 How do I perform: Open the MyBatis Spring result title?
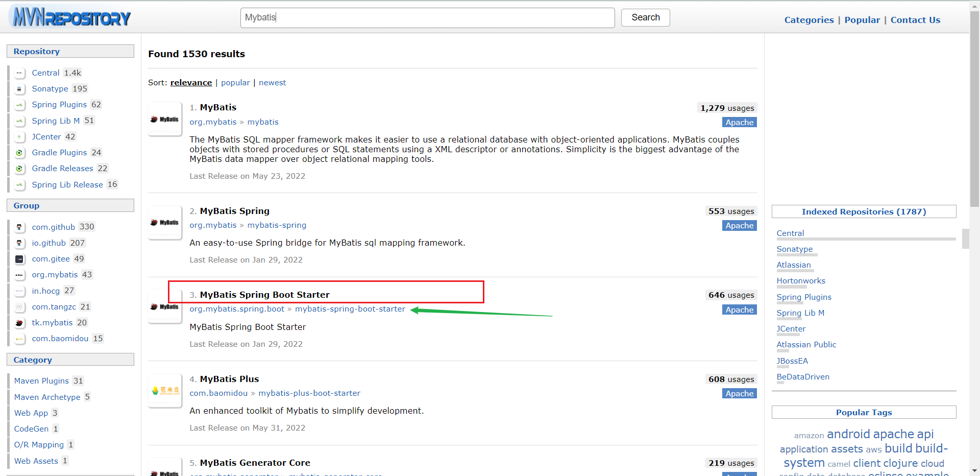[234, 211]
